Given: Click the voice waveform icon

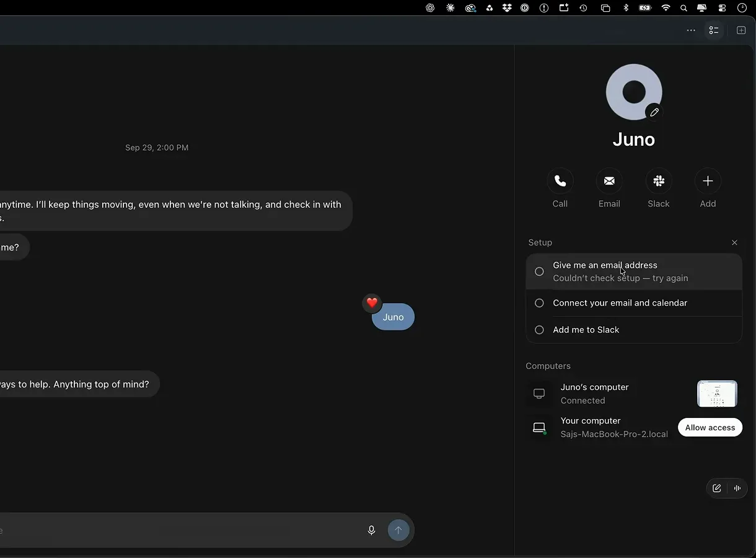Looking at the screenshot, I should point(737,488).
